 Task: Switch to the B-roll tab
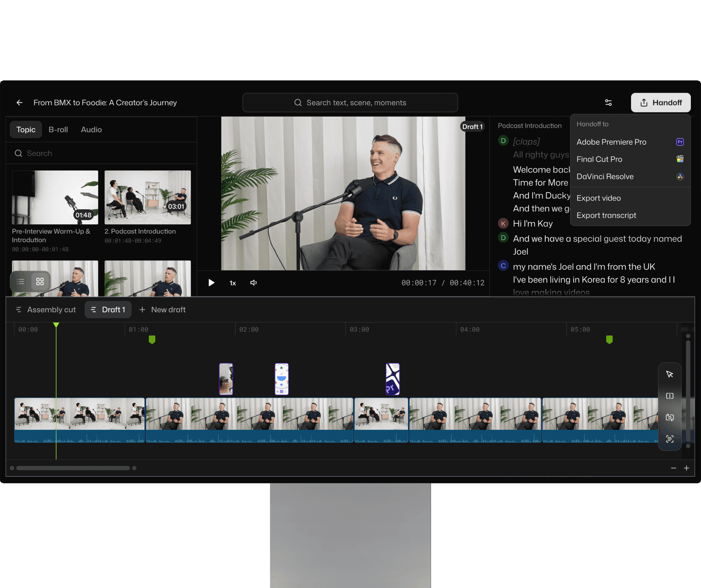point(58,129)
